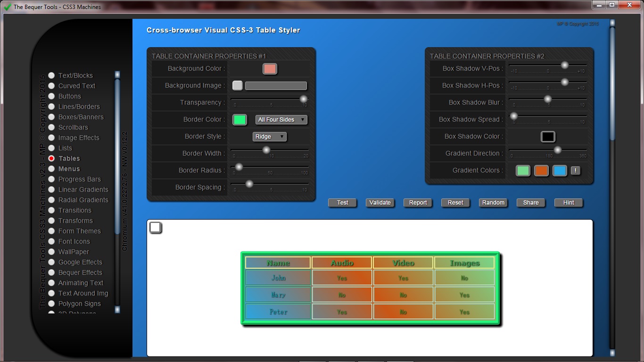
Task: Select Linear Gradients option
Action: click(51, 189)
